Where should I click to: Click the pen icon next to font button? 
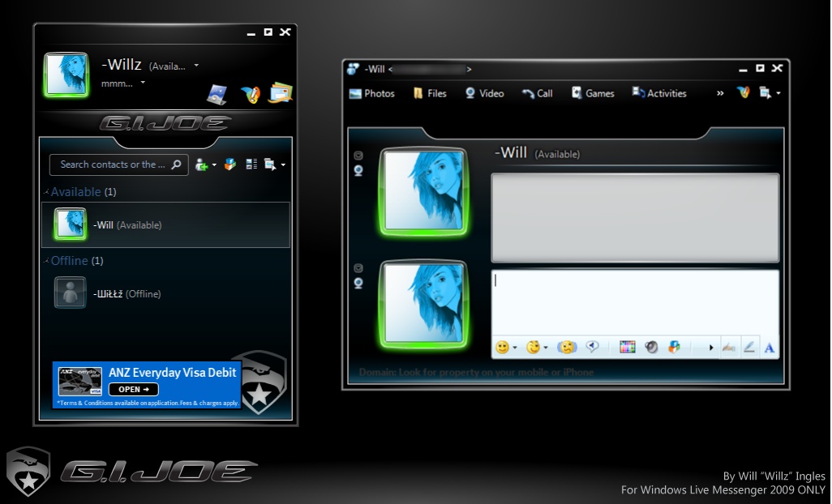(x=749, y=347)
